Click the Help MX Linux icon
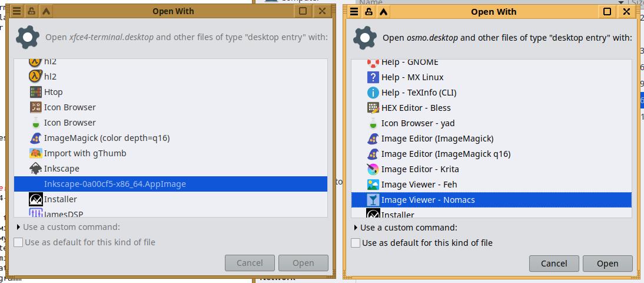Image resolution: width=644 pixels, height=283 pixels. (373, 77)
